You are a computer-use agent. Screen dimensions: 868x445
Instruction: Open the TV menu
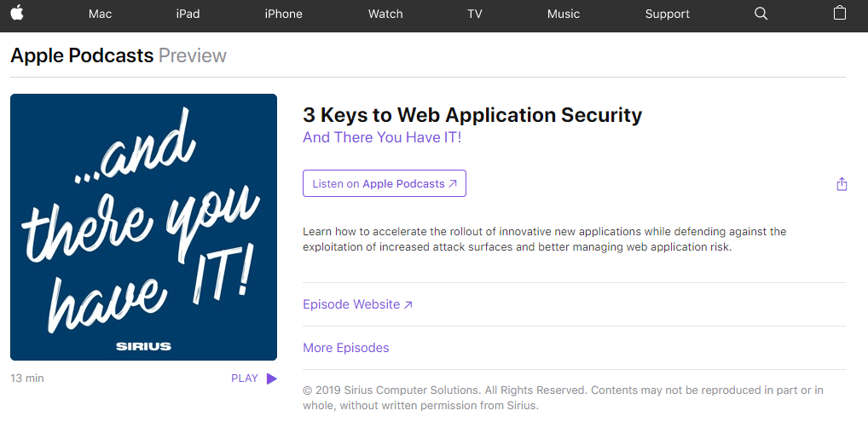[x=474, y=14]
